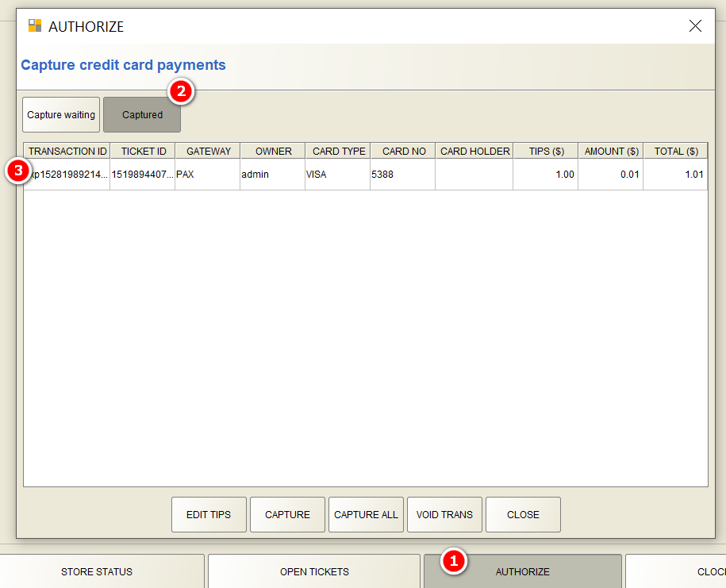Click the amount value 0.01

tap(611, 175)
